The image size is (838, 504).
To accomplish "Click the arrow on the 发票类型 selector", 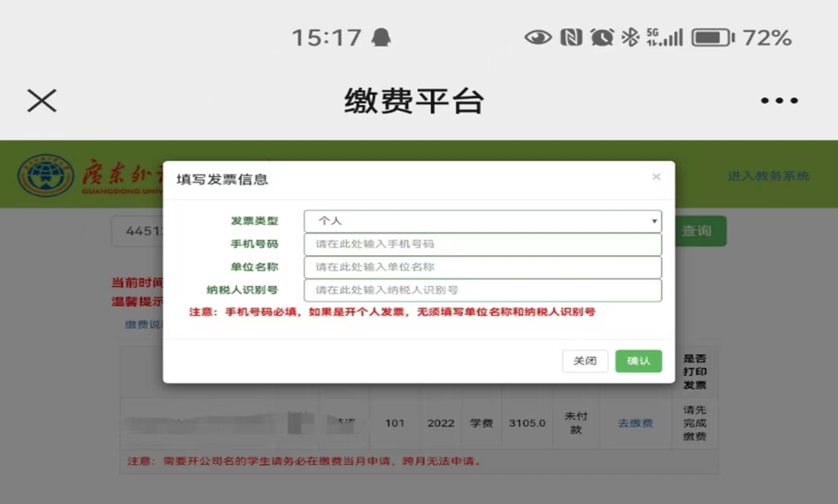I will click(x=653, y=222).
